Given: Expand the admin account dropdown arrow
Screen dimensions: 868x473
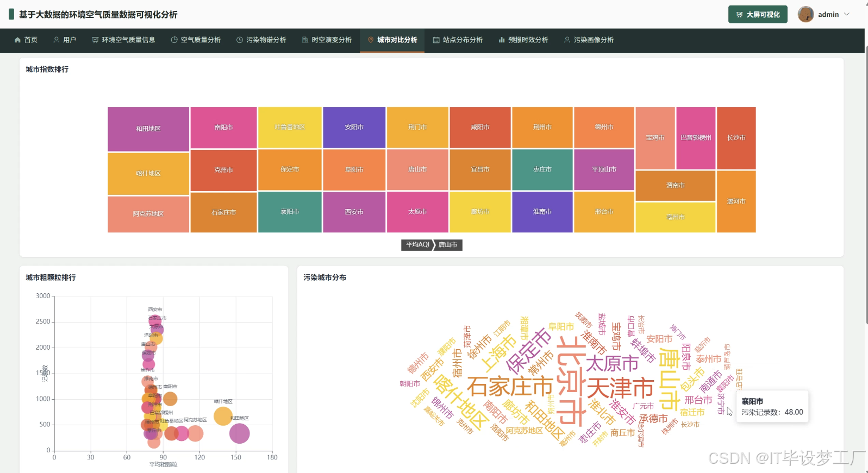Looking at the screenshot, I should (847, 14).
